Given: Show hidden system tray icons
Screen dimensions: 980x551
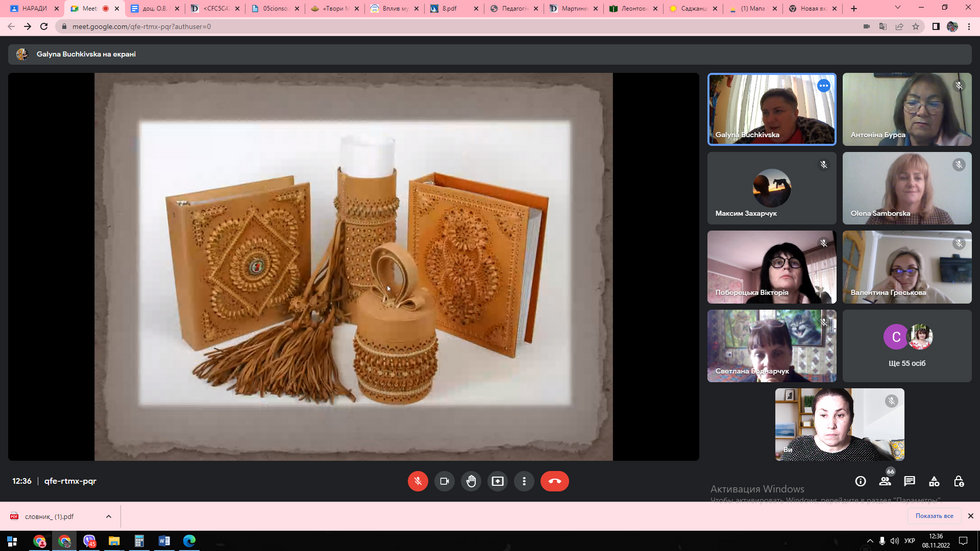Looking at the screenshot, I should 870,541.
